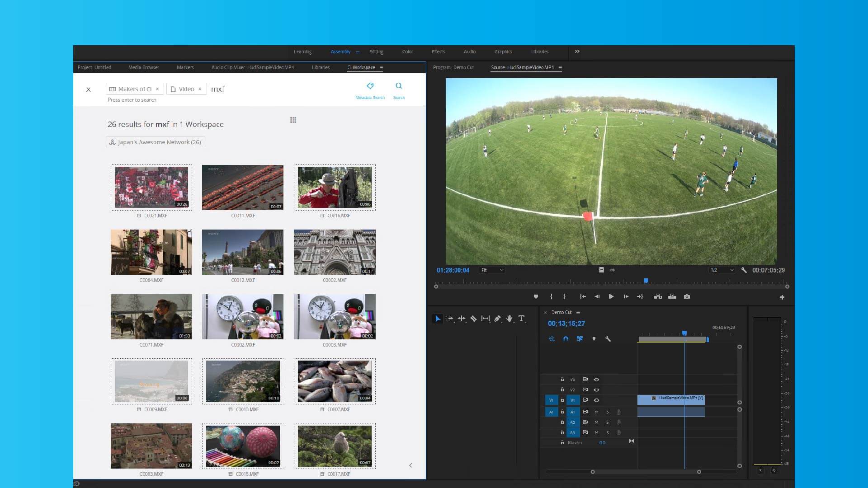Viewport: 868px width, 488px height.
Task: Select the Pen tool in timeline tools
Action: click(x=497, y=319)
